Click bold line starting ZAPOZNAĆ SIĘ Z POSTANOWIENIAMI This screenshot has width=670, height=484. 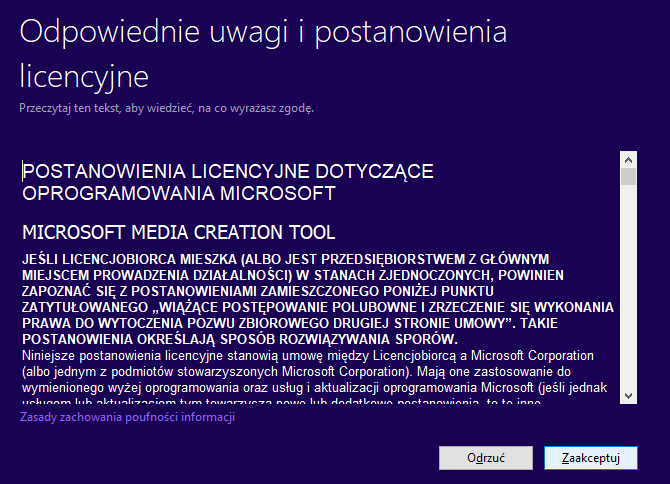[258, 291]
